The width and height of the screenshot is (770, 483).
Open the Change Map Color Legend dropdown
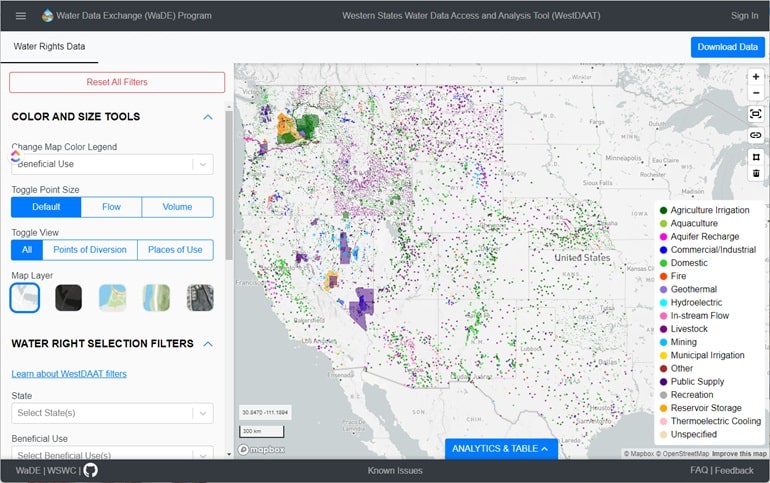112,164
